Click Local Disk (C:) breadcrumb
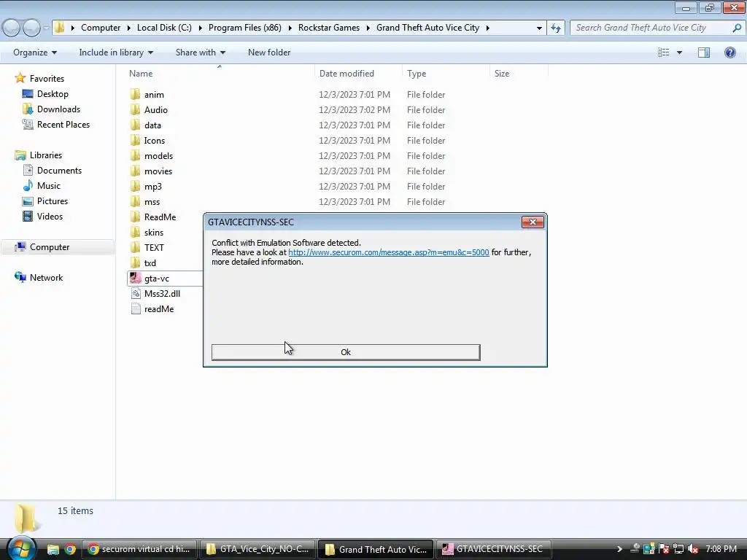747x560 pixels. [x=164, y=28]
